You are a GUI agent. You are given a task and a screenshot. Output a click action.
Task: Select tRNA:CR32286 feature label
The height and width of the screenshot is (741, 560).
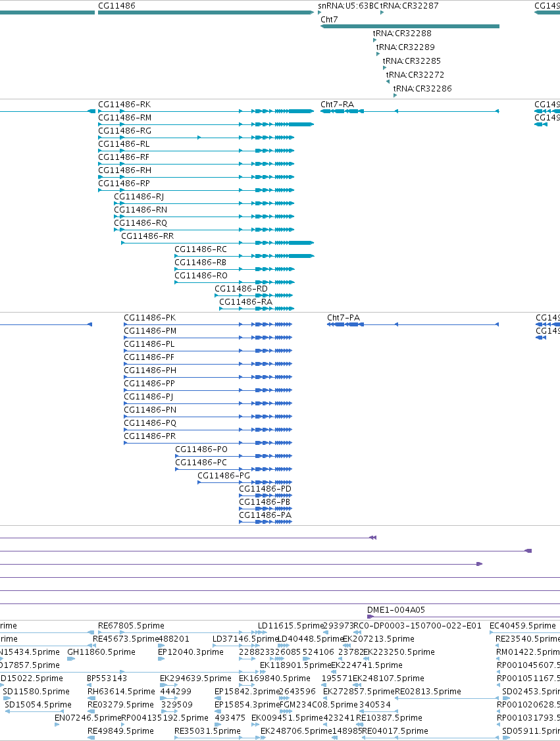tap(422, 88)
